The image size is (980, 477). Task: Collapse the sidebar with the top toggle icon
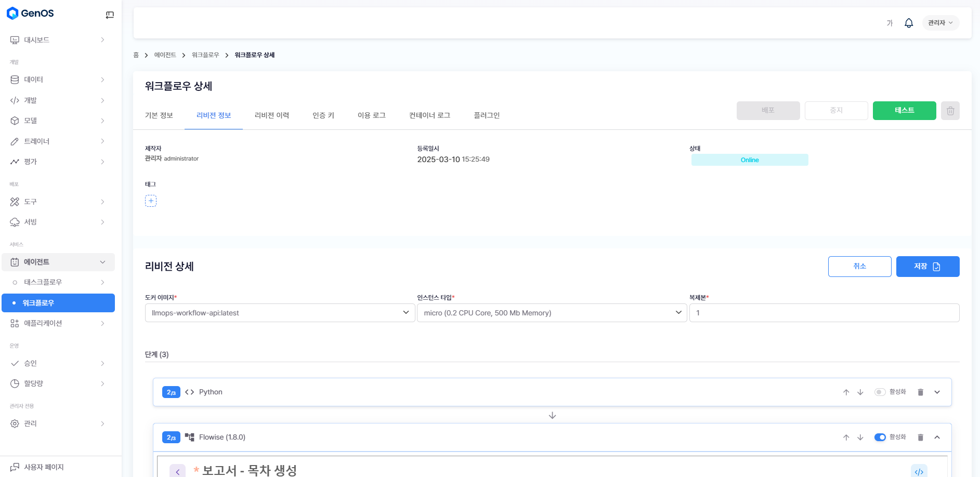[x=110, y=15]
